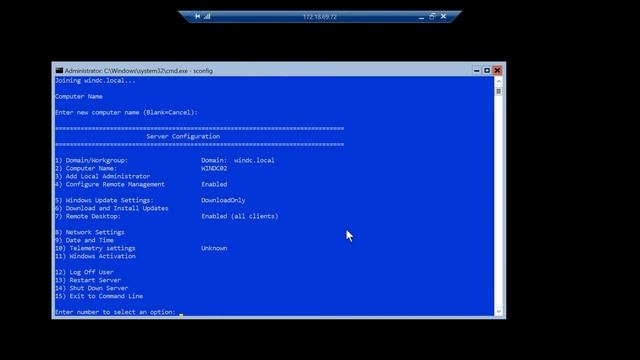This screenshot has width=640, height=360.
Task: Click the console scroll down arrow
Action: [x=498, y=312]
